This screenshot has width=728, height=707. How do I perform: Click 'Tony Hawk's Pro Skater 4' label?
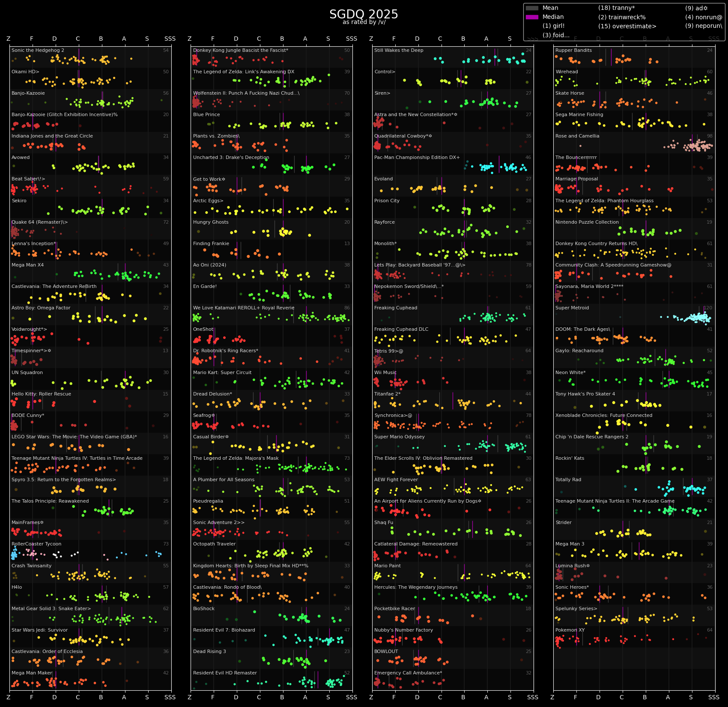point(585,394)
